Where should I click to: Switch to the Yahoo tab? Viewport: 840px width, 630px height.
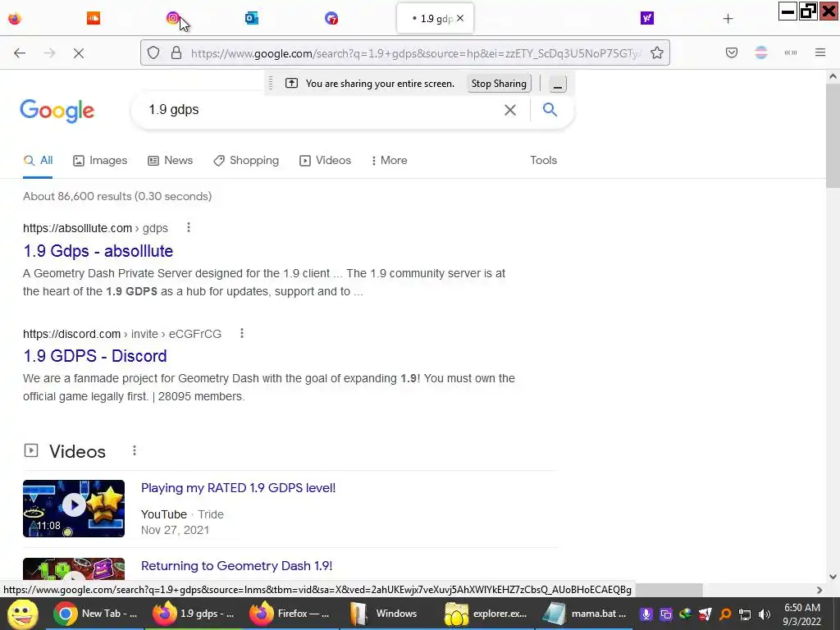pos(647,18)
